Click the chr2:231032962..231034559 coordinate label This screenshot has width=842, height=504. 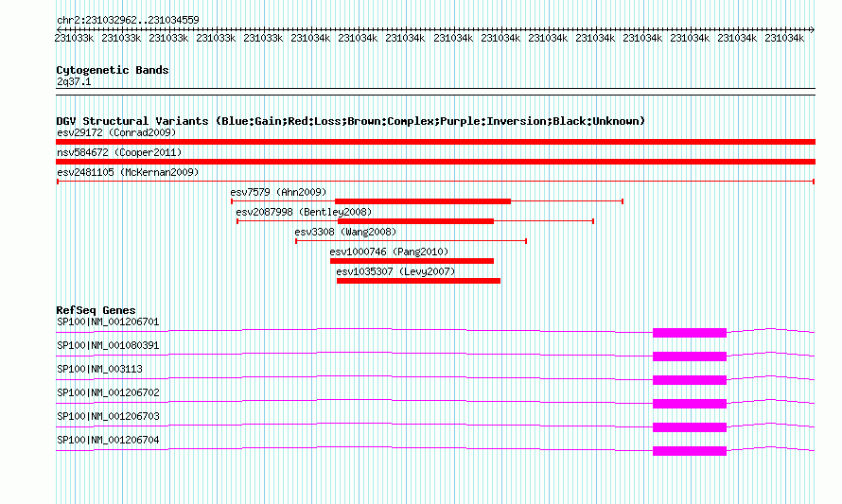pos(128,20)
